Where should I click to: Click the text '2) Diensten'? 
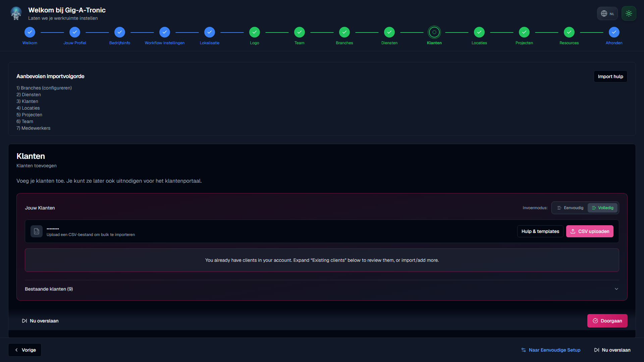click(29, 95)
